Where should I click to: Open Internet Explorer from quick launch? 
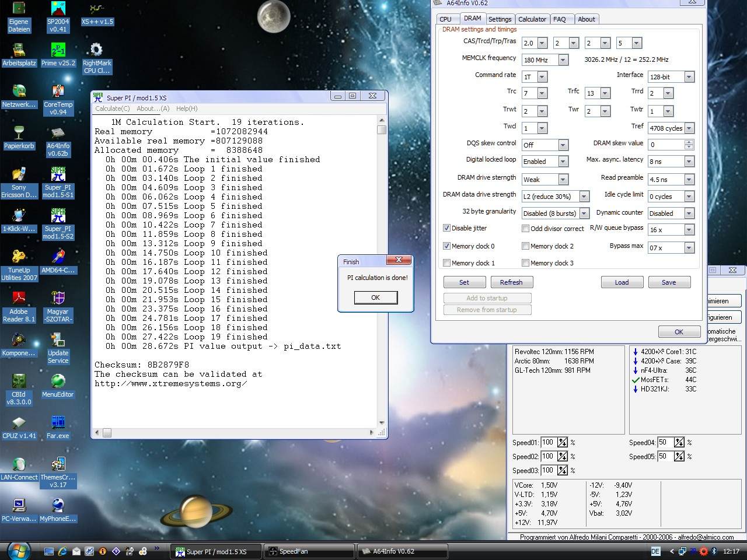pyautogui.click(x=62, y=551)
